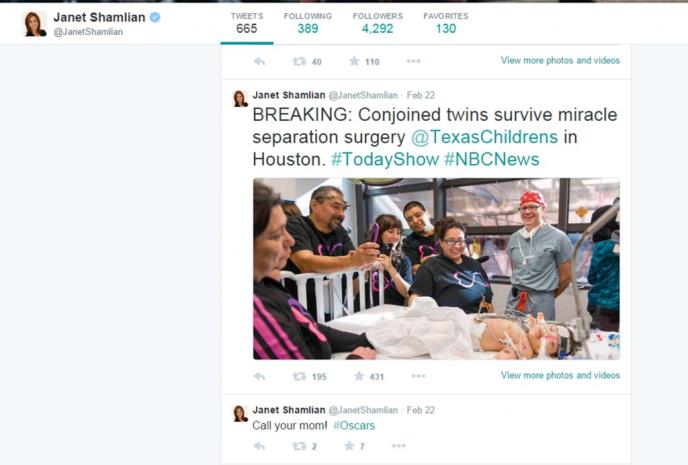Image resolution: width=688 pixels, height=465 pixels.
Task: Reply to the conjoined twins tweet
Action: point(259,376)
